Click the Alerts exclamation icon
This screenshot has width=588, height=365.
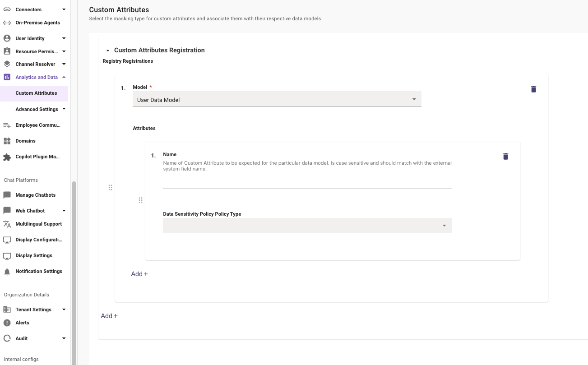click(7, 323)
